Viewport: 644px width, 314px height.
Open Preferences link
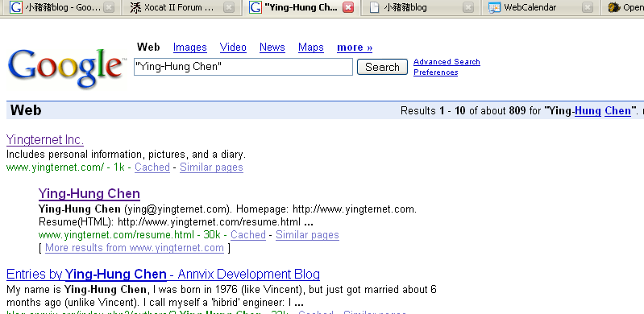[435, 72]
